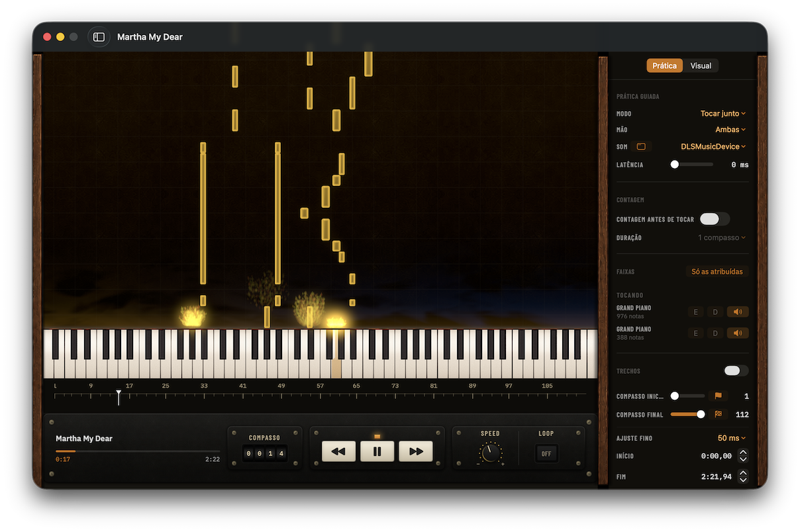Click the Início time stepper arrows

tap(743, 456)
